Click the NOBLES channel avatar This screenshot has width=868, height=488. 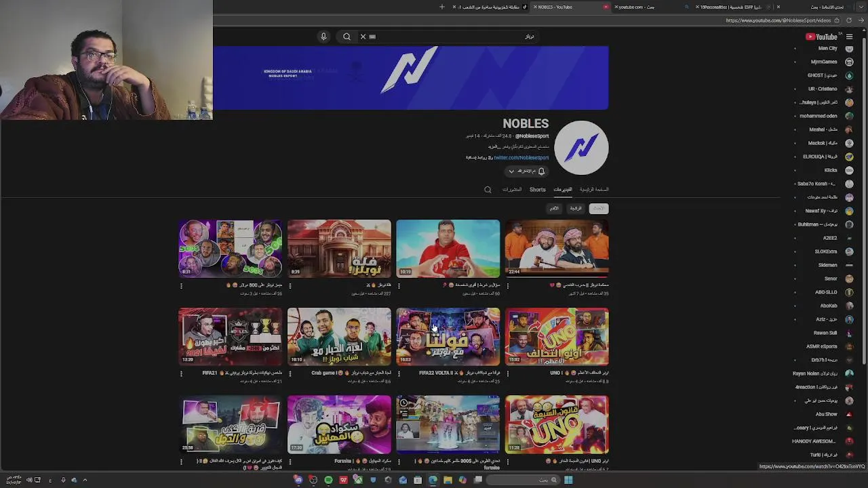click(x=581, y=148)
